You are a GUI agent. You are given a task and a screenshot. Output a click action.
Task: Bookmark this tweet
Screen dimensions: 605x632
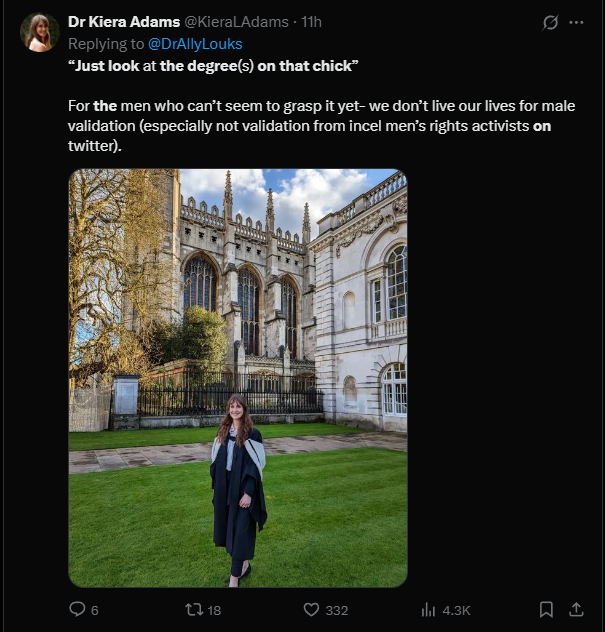tap(546, 609)
